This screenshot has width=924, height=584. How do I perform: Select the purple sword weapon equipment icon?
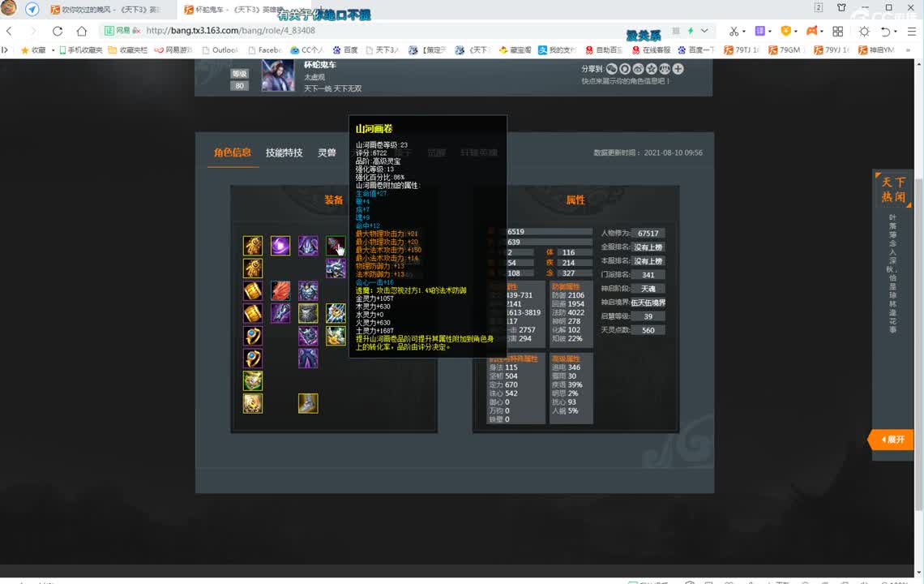280,313
